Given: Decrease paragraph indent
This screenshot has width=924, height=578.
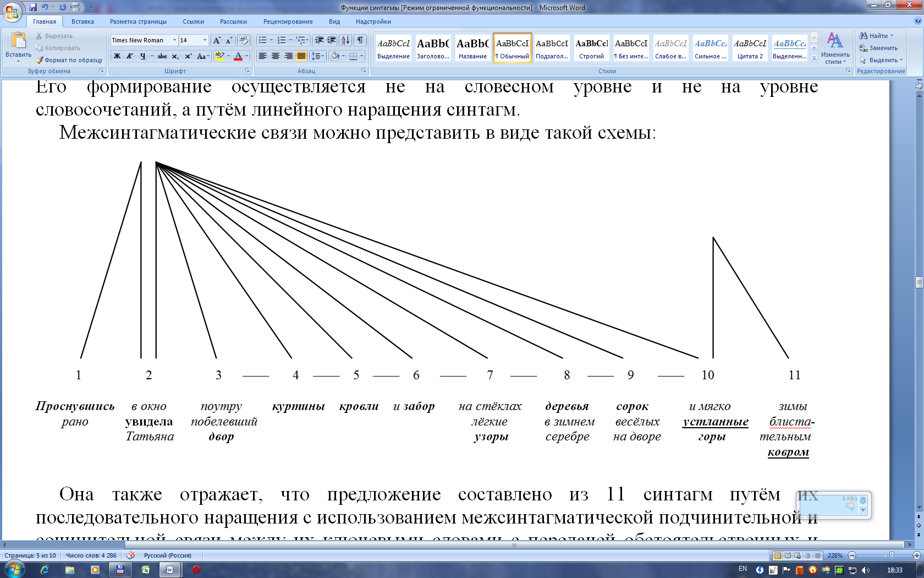Looking at the screenshot, I should pyautogui.click(x=319, y=40).
